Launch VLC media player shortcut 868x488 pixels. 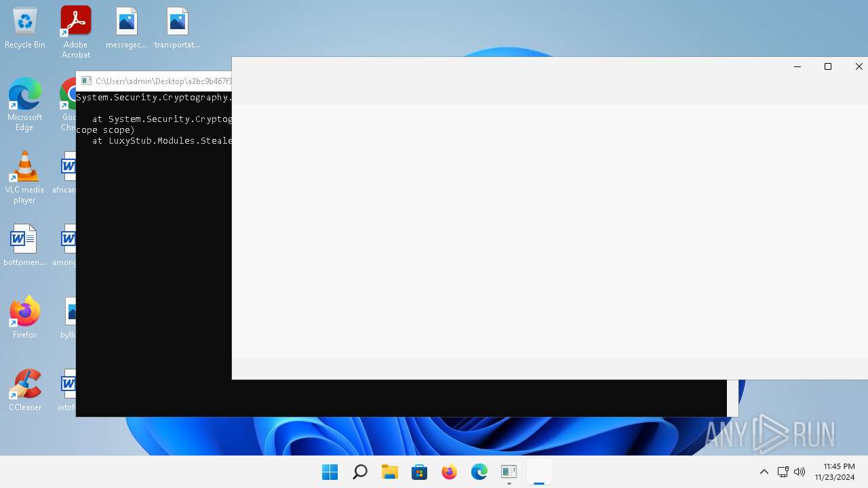pyautogui.click(x=25, y=177)
